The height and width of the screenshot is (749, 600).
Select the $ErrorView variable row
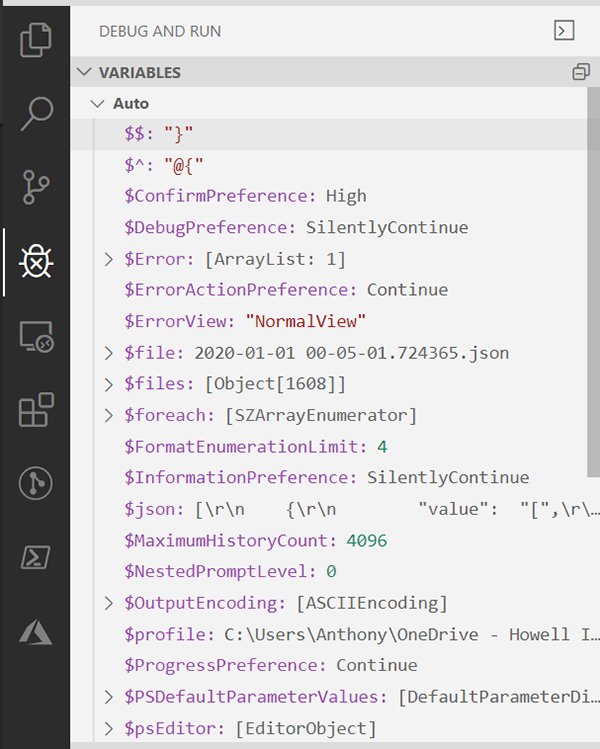(x=245, y=321)
